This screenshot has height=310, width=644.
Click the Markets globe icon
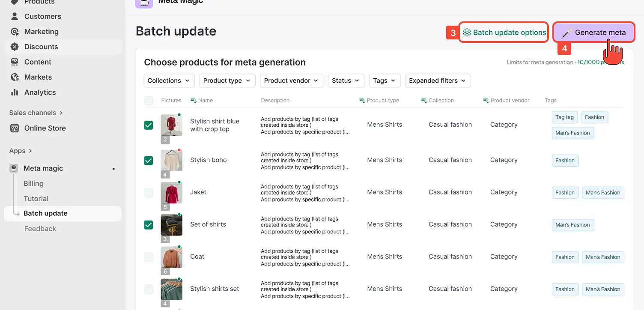pos(15,77)
